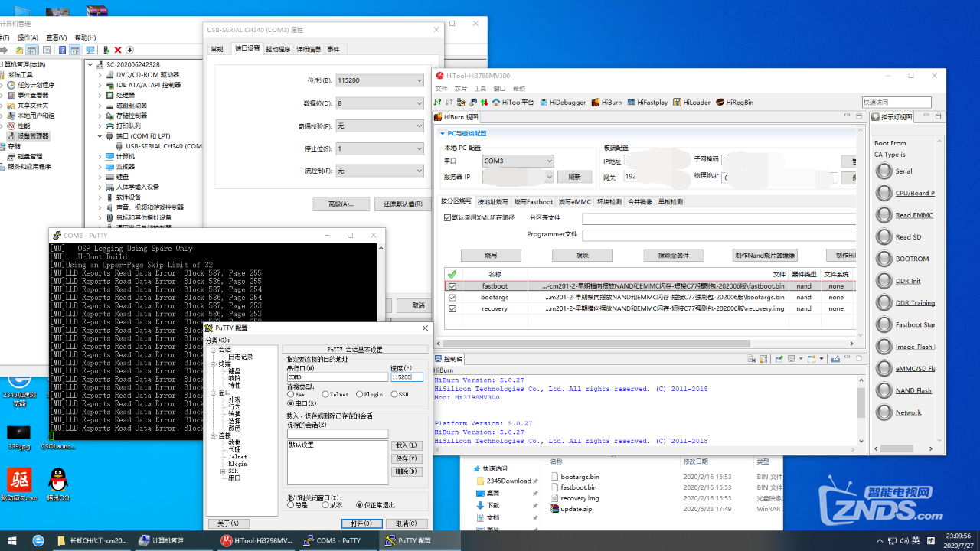Switch to 驱动程序 tab in CH340 properties
This screenshot has width=980, height=551.
278,49
